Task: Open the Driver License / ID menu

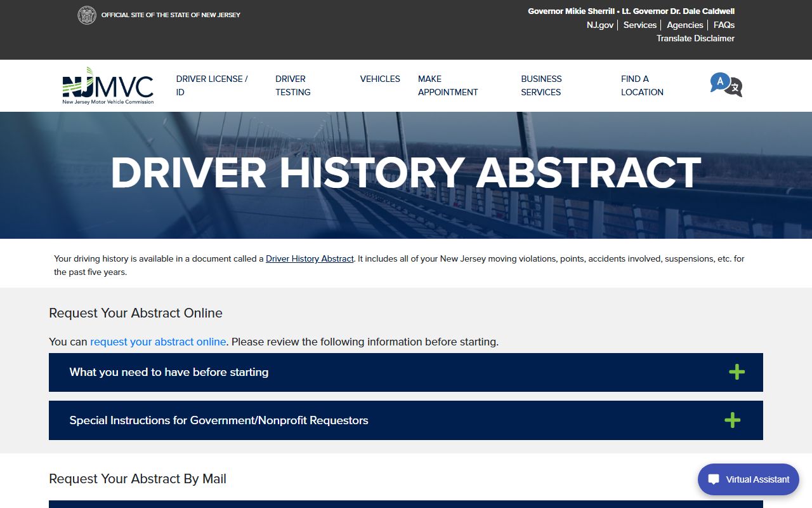Action: click(212, 85)
